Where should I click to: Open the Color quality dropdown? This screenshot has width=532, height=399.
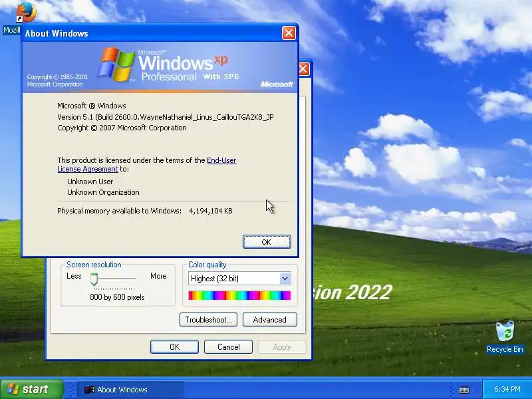(285, 279)
